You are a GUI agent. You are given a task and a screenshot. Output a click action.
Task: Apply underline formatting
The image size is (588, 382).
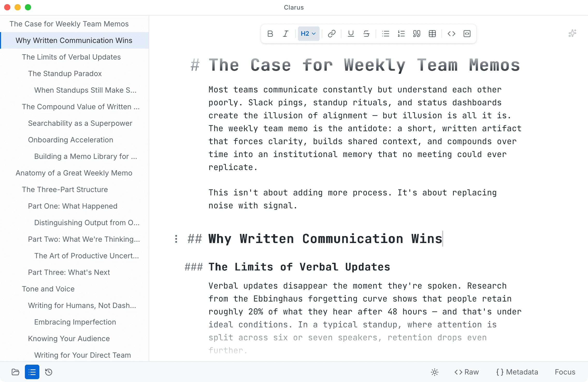click(x=351, y=34)
